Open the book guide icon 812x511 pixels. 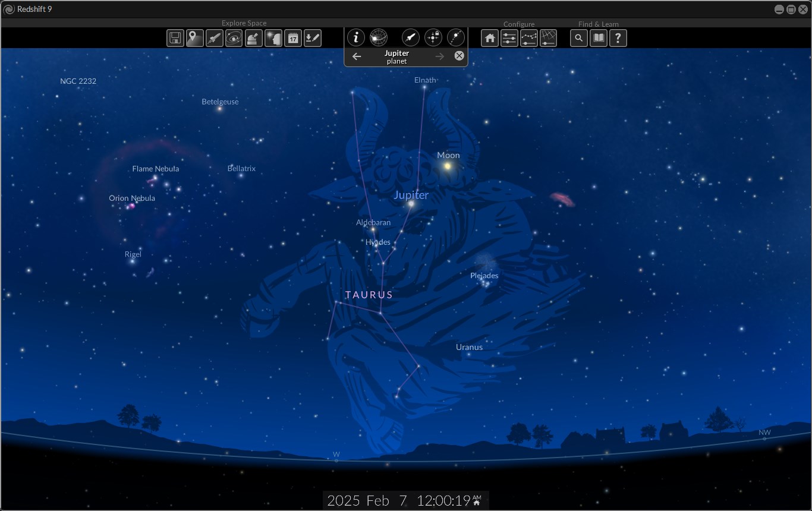click(x=599, y=38)
